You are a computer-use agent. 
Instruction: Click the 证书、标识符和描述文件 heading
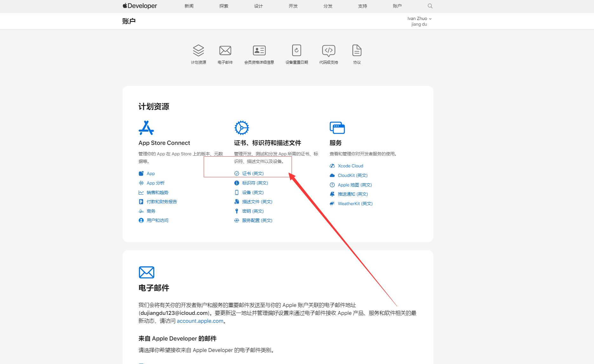click(268, 143)
